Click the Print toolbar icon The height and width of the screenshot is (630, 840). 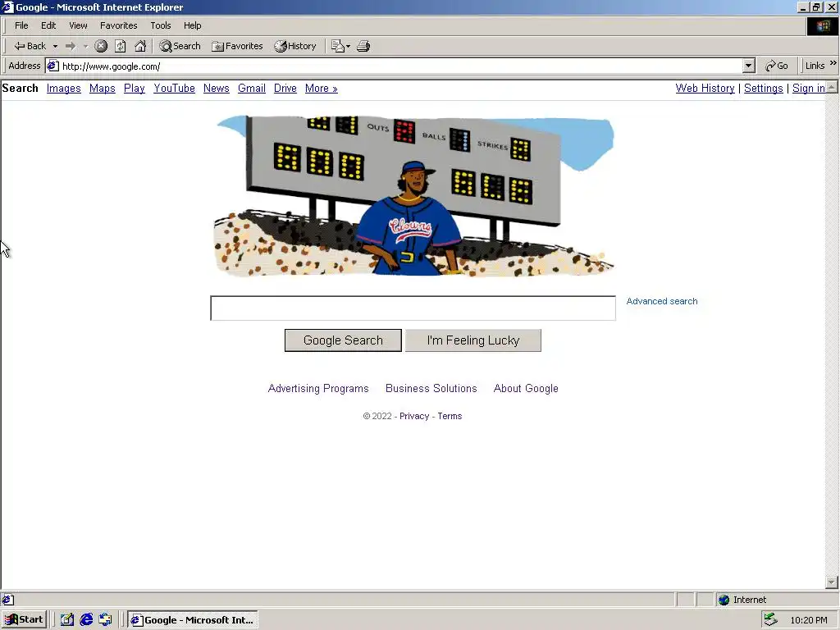point(363,46)
